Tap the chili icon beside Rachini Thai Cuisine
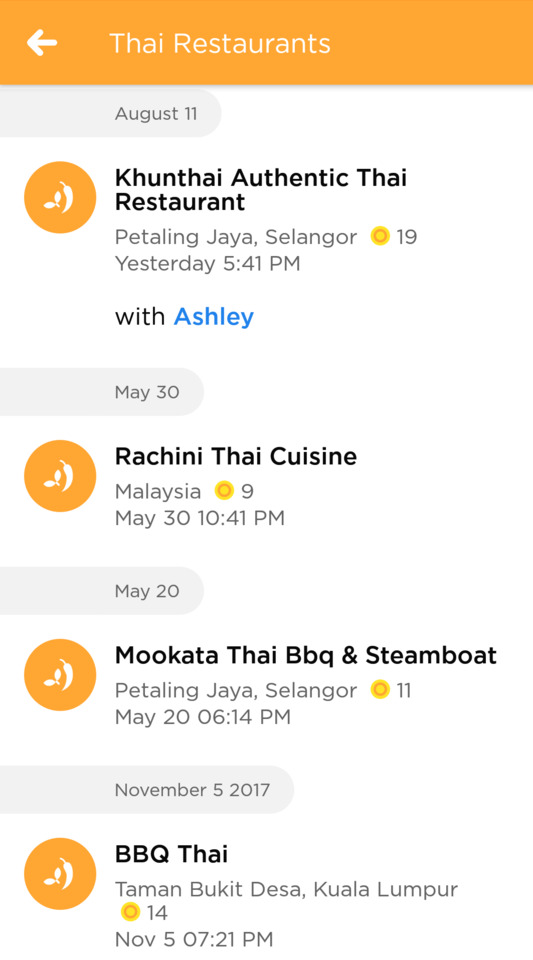This screenshot has height=960, width=533. (60, 476)
